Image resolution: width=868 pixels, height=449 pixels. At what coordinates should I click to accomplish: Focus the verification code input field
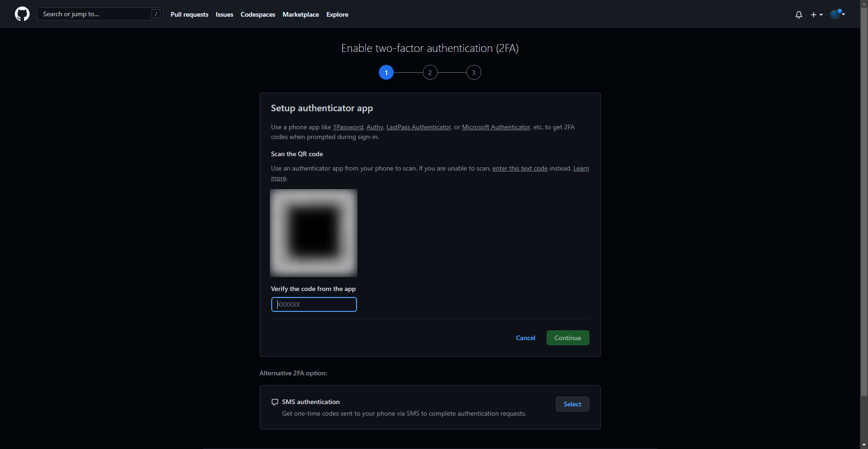coord(314,304)
